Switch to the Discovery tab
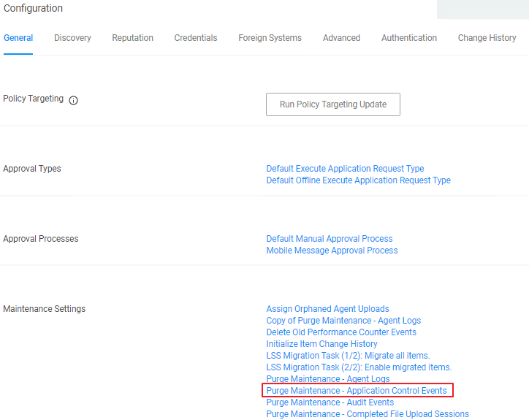 tap(72, 38)
